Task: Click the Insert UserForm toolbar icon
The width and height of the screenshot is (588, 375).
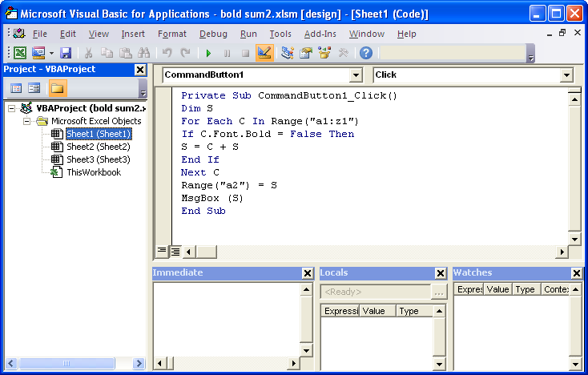Action: [38, 53]
